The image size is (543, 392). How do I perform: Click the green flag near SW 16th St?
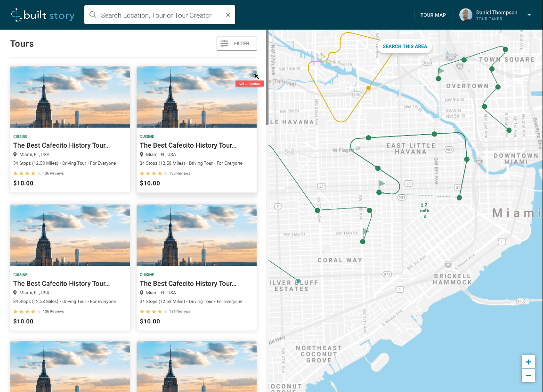pyautogui.click(x=366, y=231)
